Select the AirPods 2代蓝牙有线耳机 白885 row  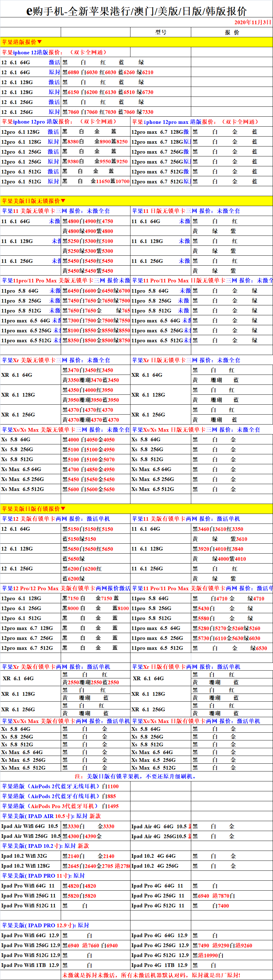[x=65, y=796]
